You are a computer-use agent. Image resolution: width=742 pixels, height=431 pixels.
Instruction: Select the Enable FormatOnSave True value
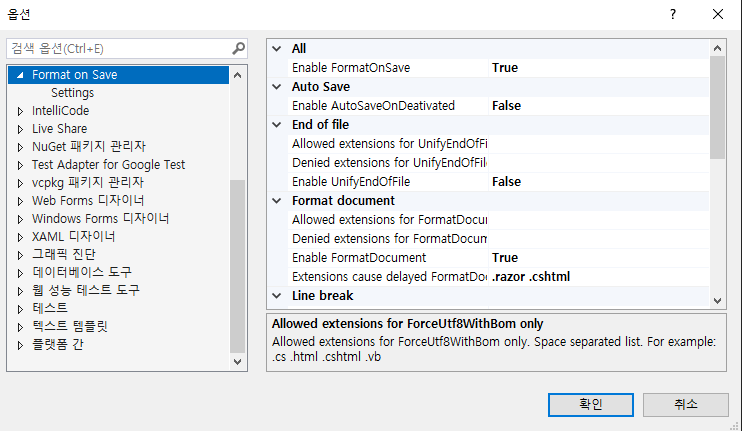tap(505, 68)
